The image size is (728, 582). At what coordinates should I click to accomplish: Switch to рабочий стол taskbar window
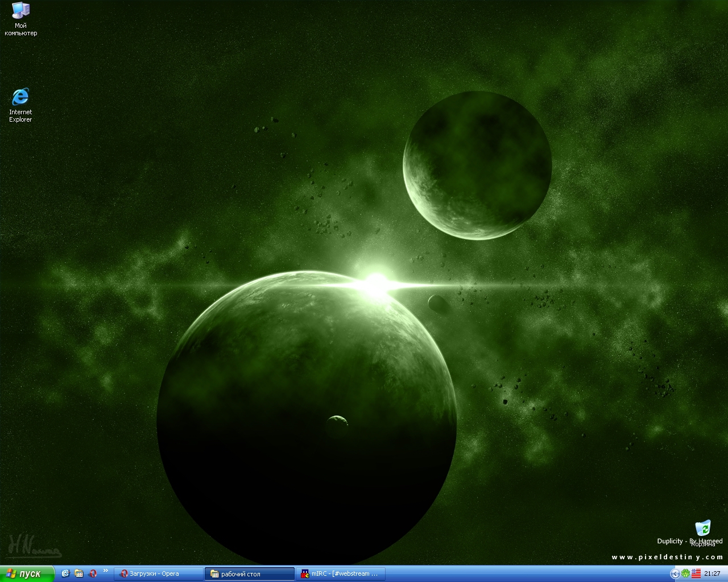pyautogui.click(x=249, y=573)
